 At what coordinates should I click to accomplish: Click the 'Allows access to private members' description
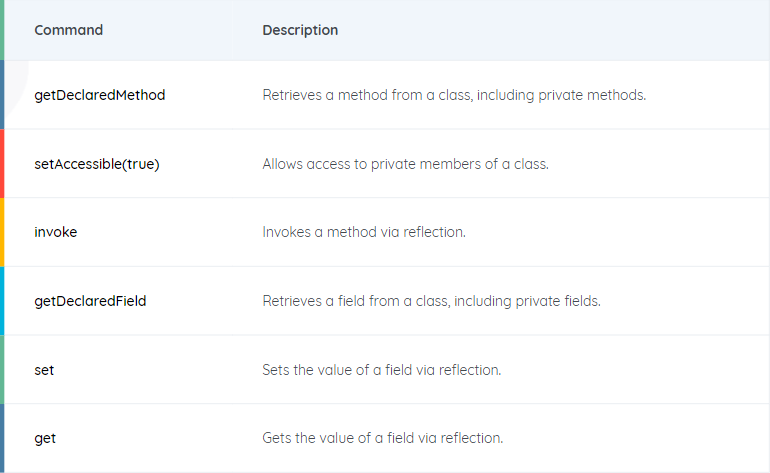[406, 164]
